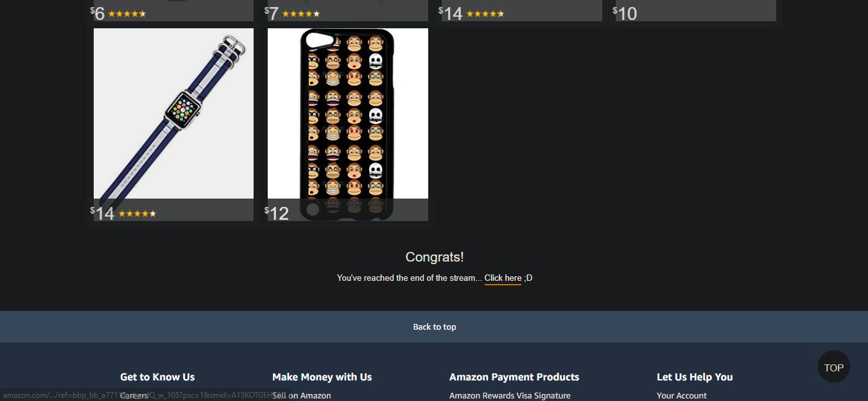Click the $14 price on watch band

click(x=103, y=213)
